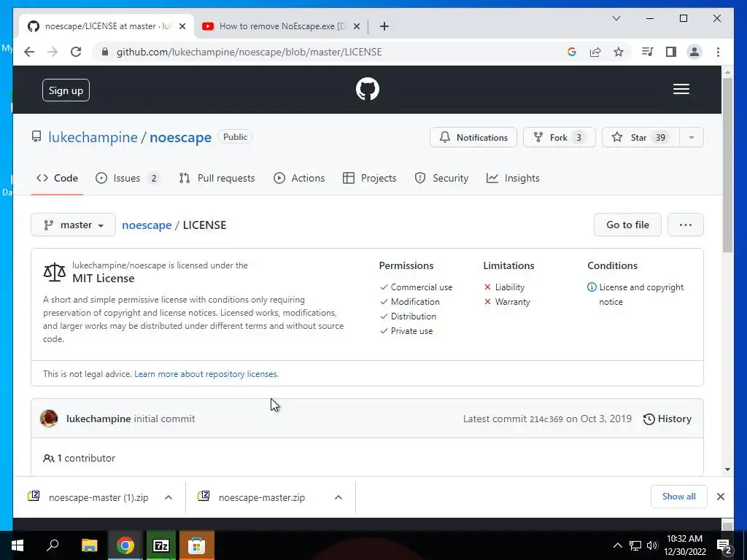Click lukechampine avatar in commit row
The image size is (747, 560).
click(49, 419)
